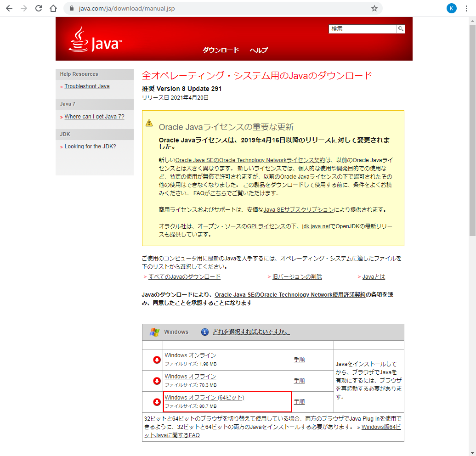Click the address bar URL

pyautogui.click(x=126, y=8)
